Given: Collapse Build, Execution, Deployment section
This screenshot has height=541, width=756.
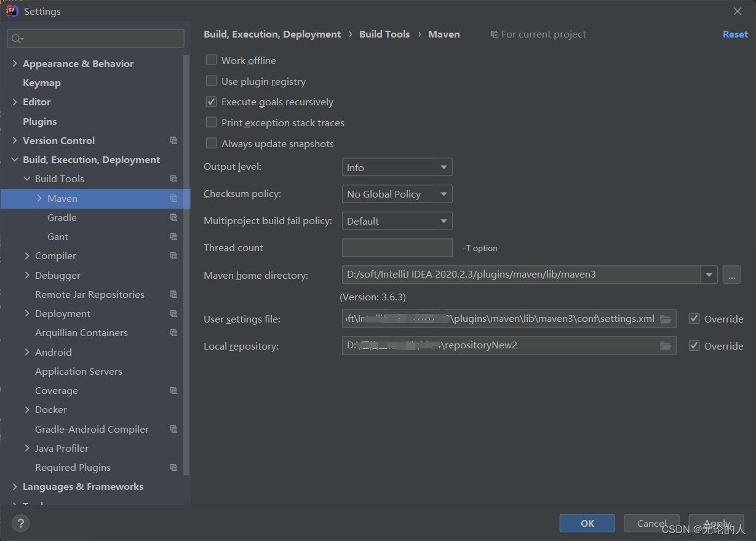Looking at the screenshot, I should (x=15, y=159).
